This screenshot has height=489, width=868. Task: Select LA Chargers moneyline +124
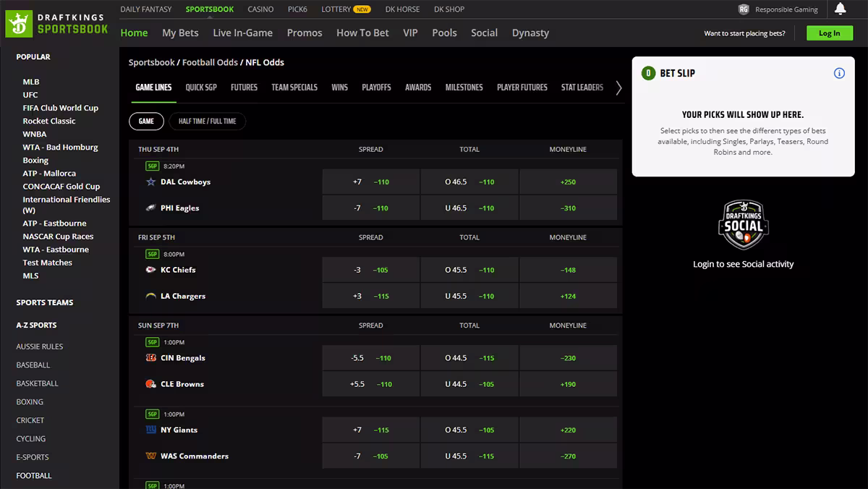568,296
